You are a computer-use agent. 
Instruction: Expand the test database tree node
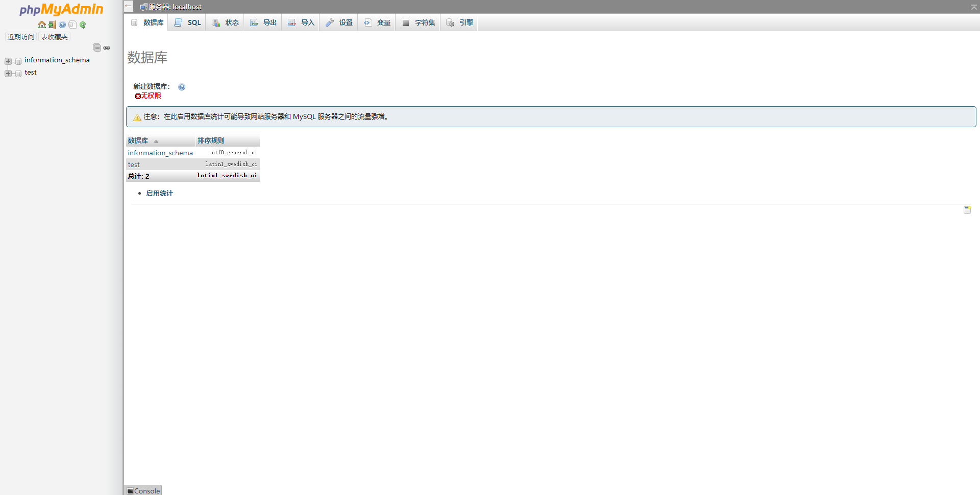pyautogui.click(x=7, y=73)
